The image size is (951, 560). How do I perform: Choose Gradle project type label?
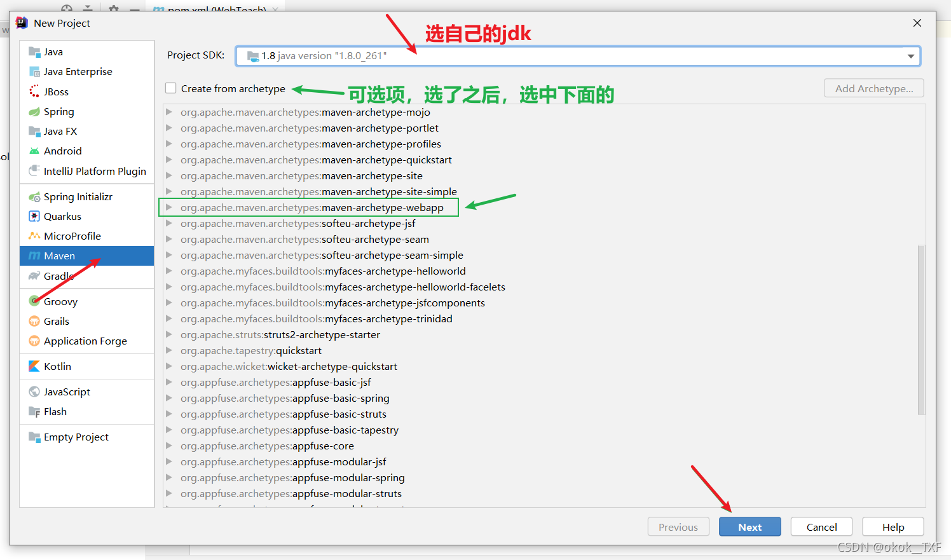pos(59,276)
